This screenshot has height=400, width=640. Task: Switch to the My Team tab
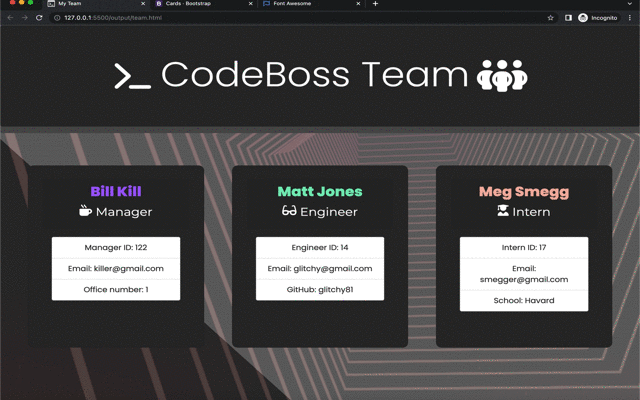pos(96,4)
